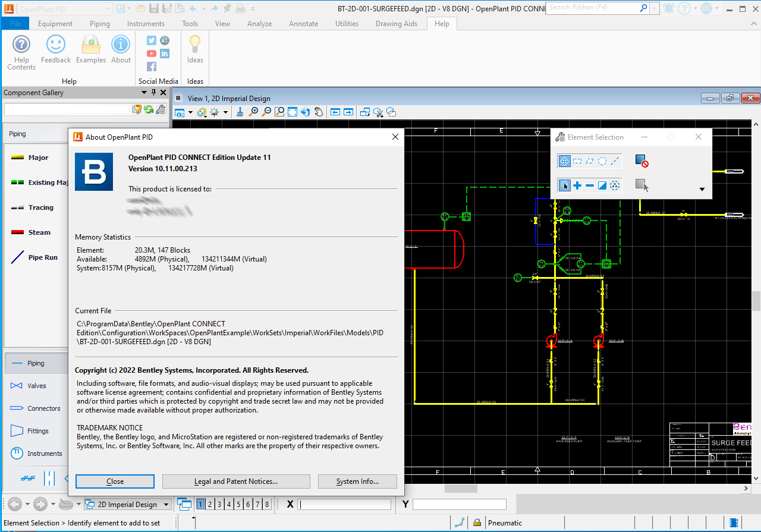Click Close in the About dialog

[115, 481]
